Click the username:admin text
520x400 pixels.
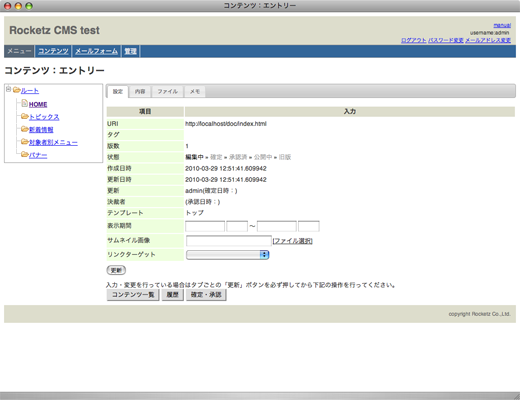tap(489, 33)
